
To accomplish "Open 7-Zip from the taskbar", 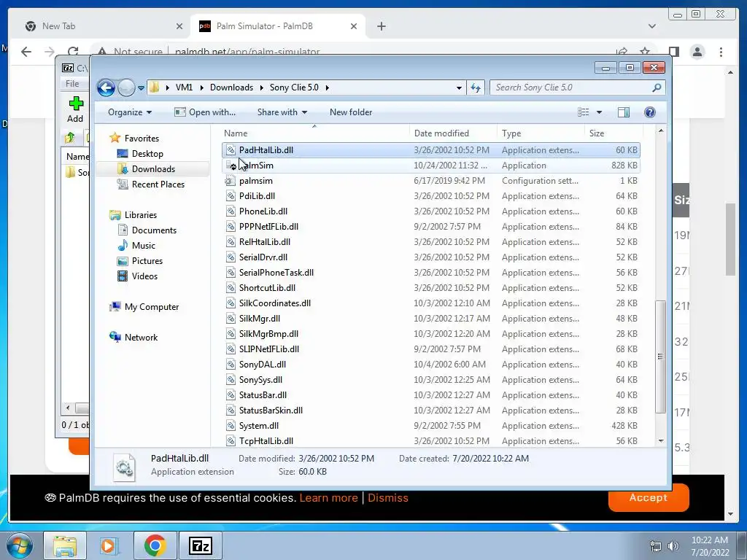I will [x=200, y=545].
